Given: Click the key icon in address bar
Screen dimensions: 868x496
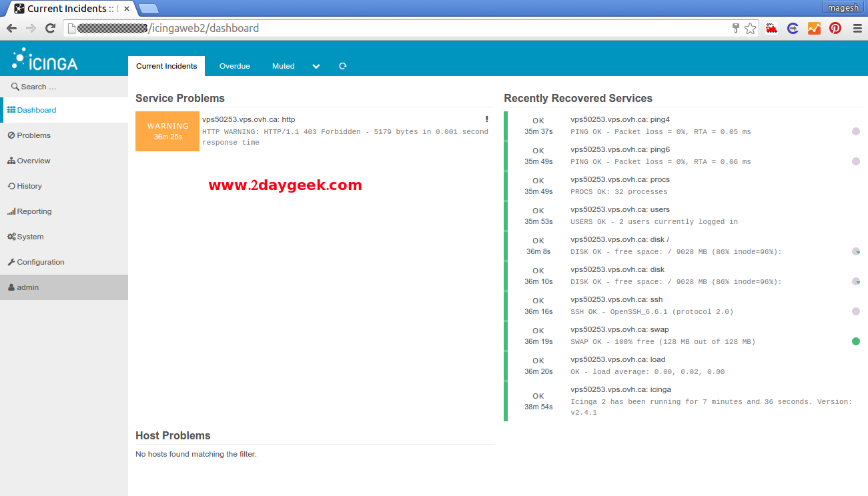Looking at the screenshot, I should pyautogui.click(x=736, y=28).
